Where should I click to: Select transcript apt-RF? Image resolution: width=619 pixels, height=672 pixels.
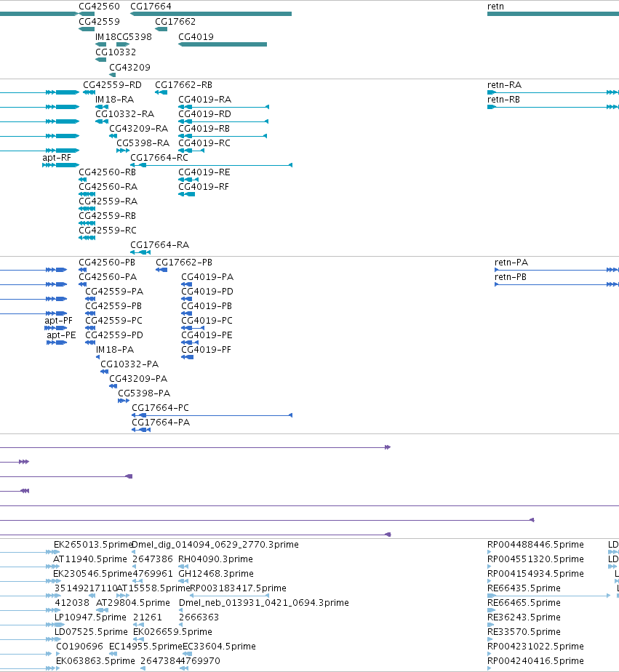point(57,158)
